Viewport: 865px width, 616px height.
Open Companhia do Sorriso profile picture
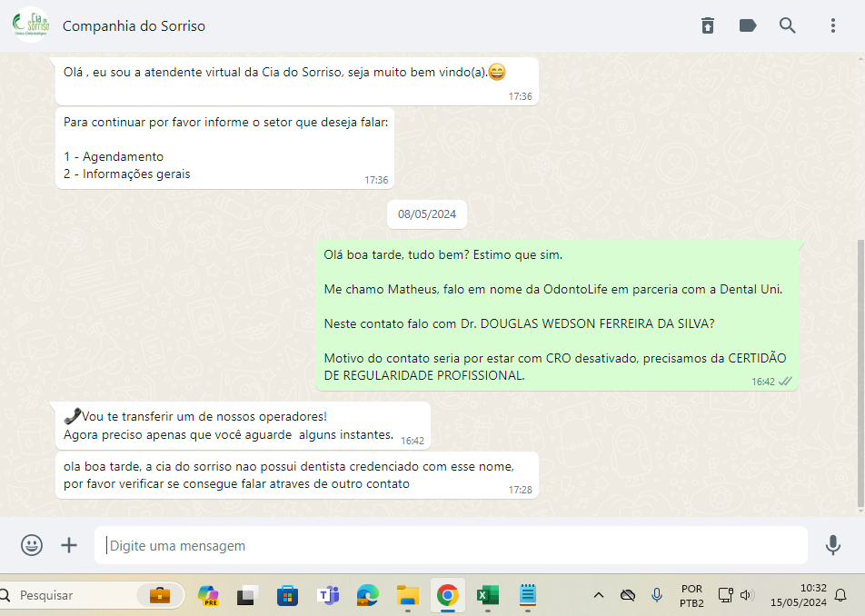click(x=31, y=25)
